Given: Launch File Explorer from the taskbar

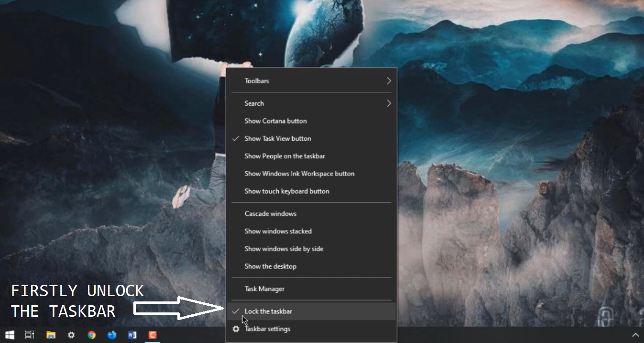Looking at the screenshot, I should tap(51, 335).
